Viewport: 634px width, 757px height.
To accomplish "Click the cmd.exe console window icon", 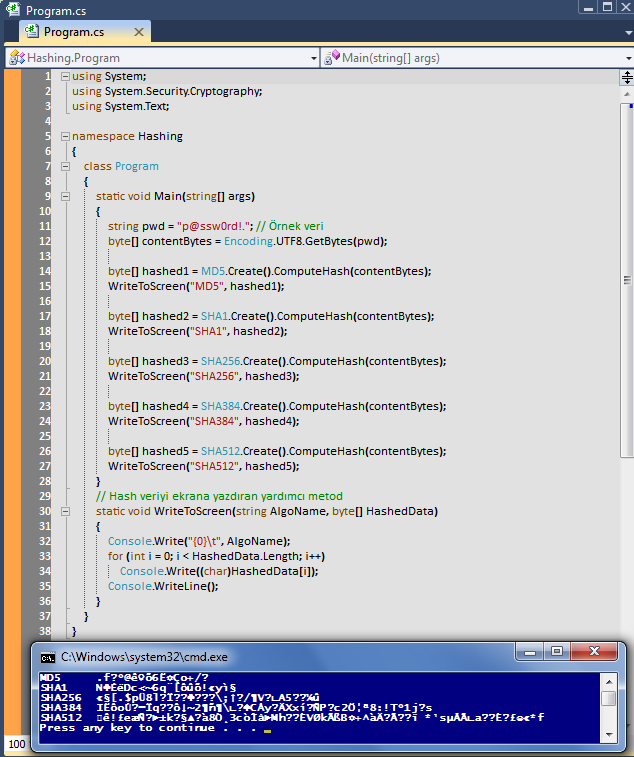I will click(47, 656).
